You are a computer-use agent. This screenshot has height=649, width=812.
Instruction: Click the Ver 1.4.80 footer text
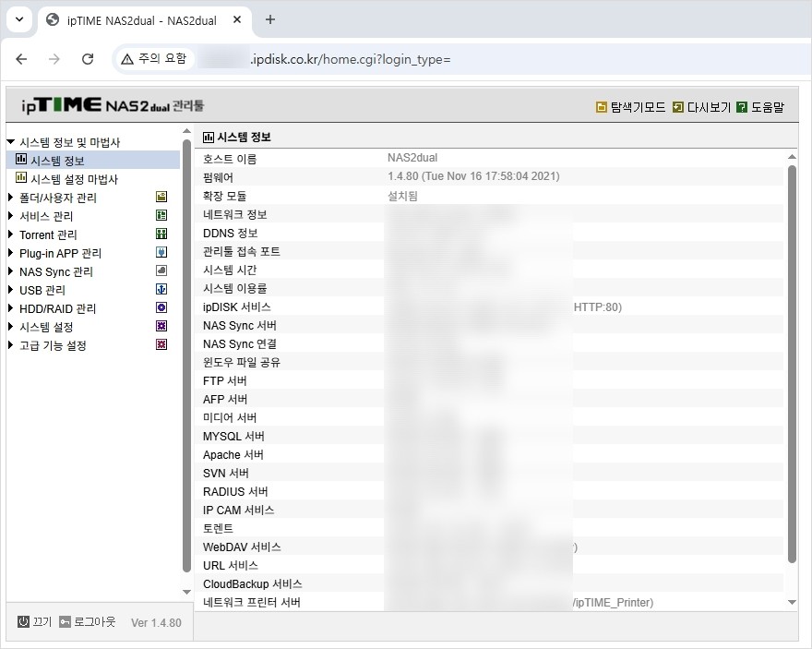[x=156, y=622]
